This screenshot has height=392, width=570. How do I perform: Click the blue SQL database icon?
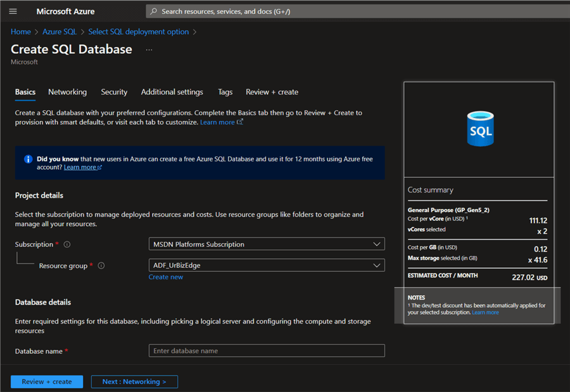click(479, 129)
